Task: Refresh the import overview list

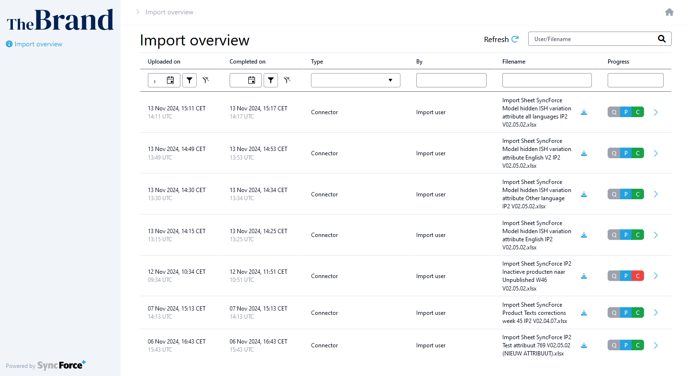Action: point(501,39)
